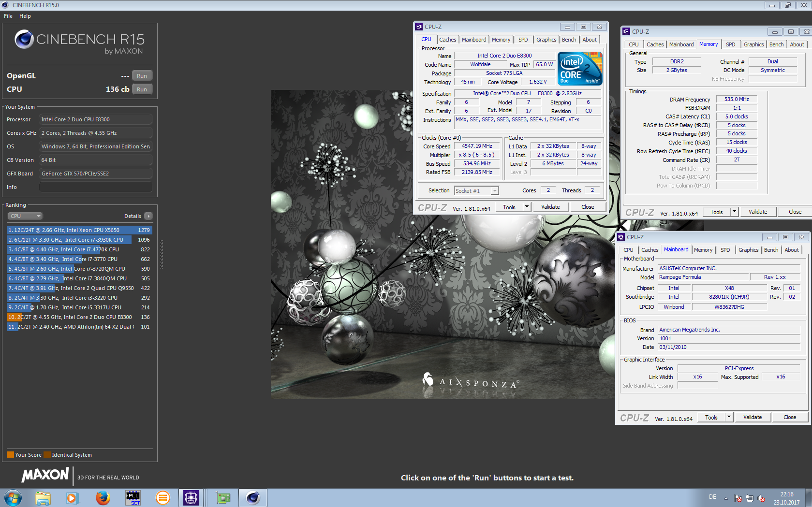Click CPU-Z title icon of Memory window

626,31
